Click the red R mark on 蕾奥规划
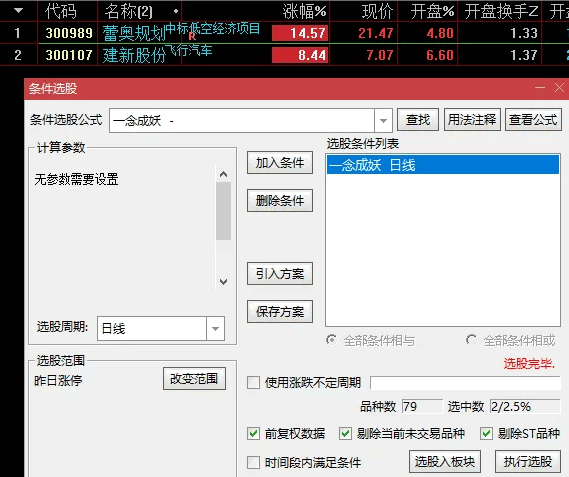 pos(192,36)
